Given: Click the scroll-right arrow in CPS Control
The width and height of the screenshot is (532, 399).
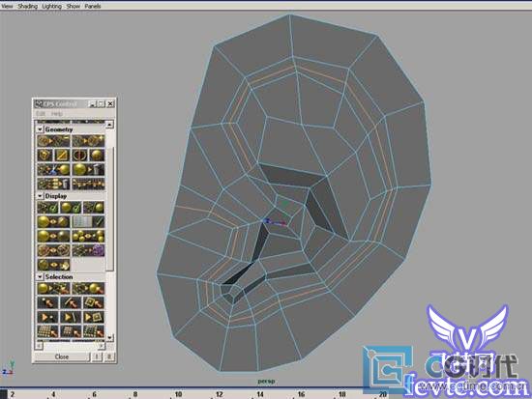Looking at the screenshot, I should coord(102,346).
